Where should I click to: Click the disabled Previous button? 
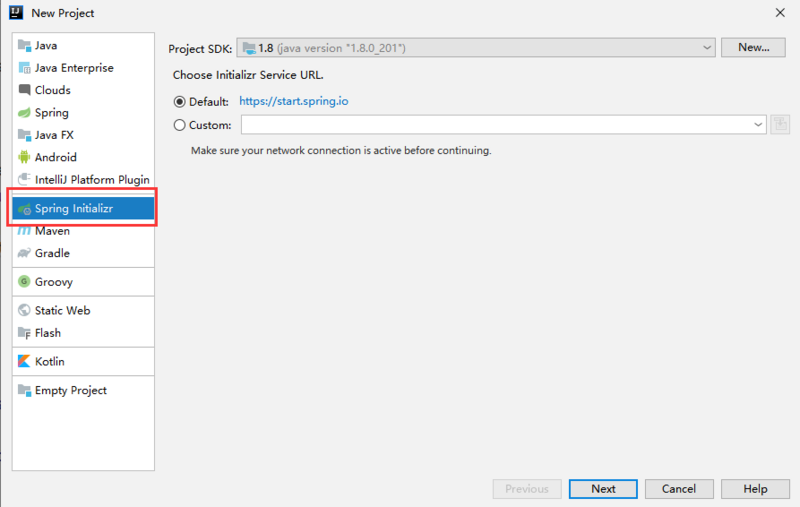tap(527, 489)
